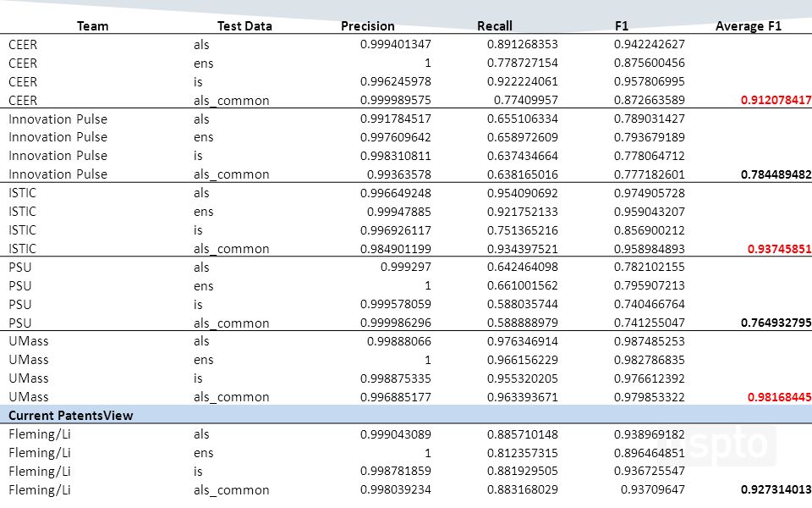Select ISTIC average F1 0.93745851

779,249
